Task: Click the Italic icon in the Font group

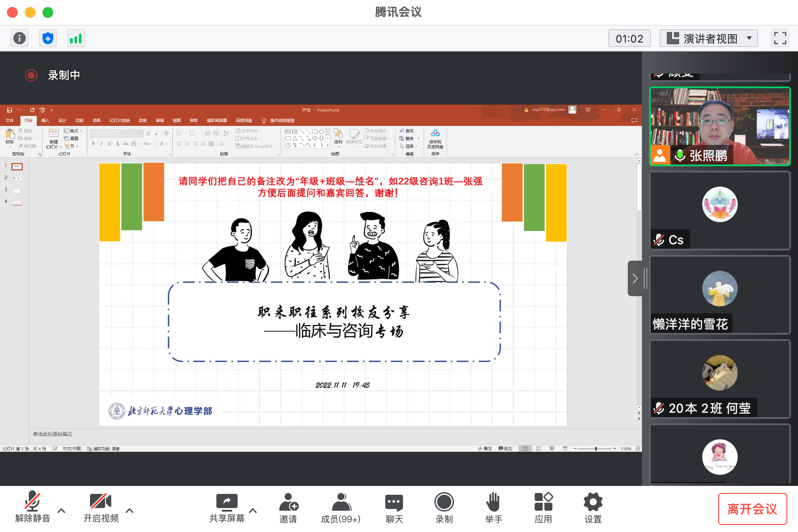Action: tap(101, 144)
